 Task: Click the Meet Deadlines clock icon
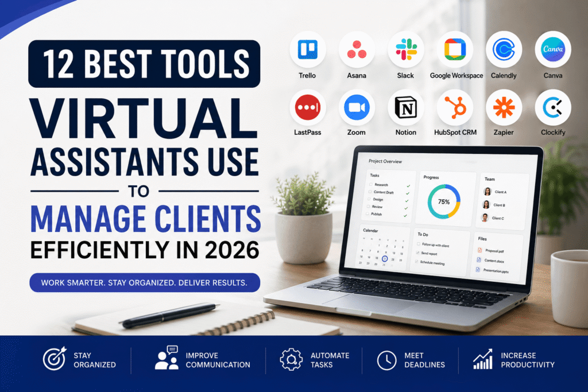tap(386, 360)
